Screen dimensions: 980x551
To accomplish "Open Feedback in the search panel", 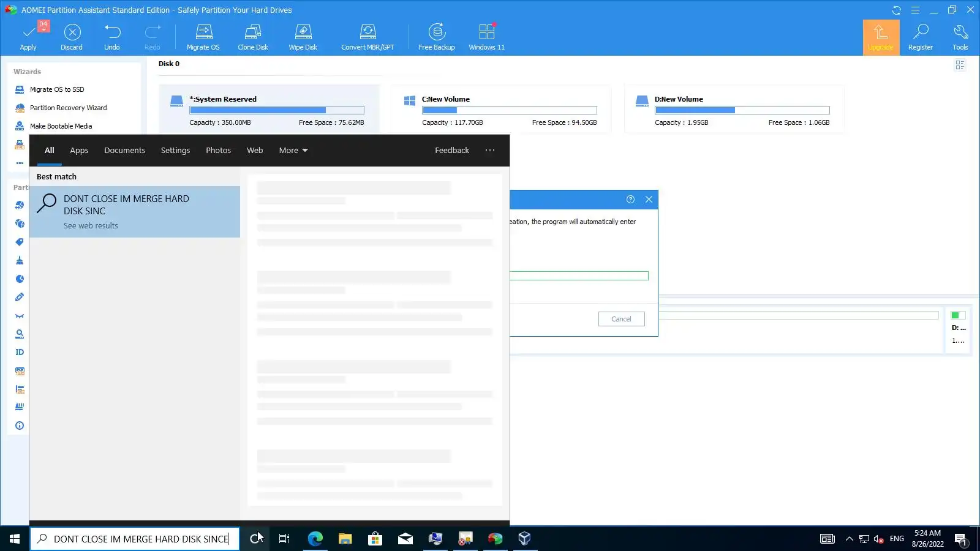I will pos(452,151).
